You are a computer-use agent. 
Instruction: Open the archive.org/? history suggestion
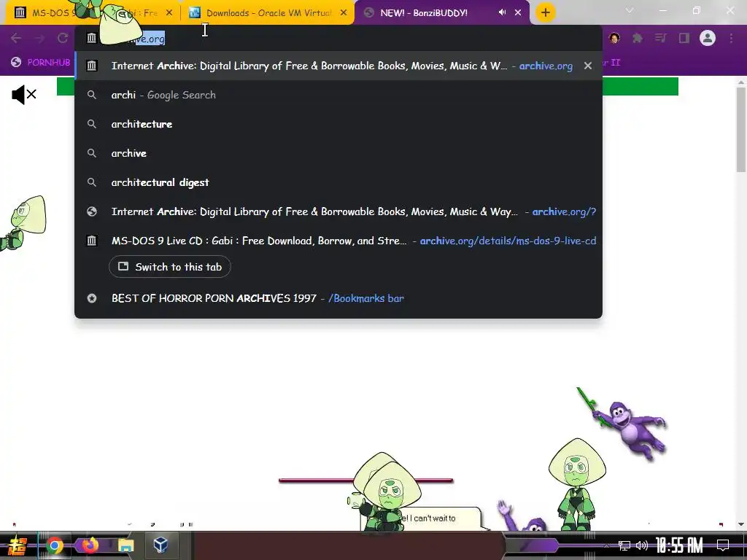[338, 211]
